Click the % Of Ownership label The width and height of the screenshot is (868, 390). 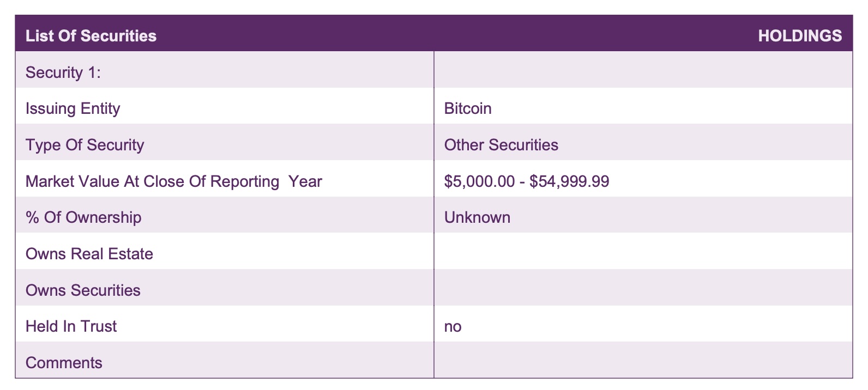coord(83,217)
